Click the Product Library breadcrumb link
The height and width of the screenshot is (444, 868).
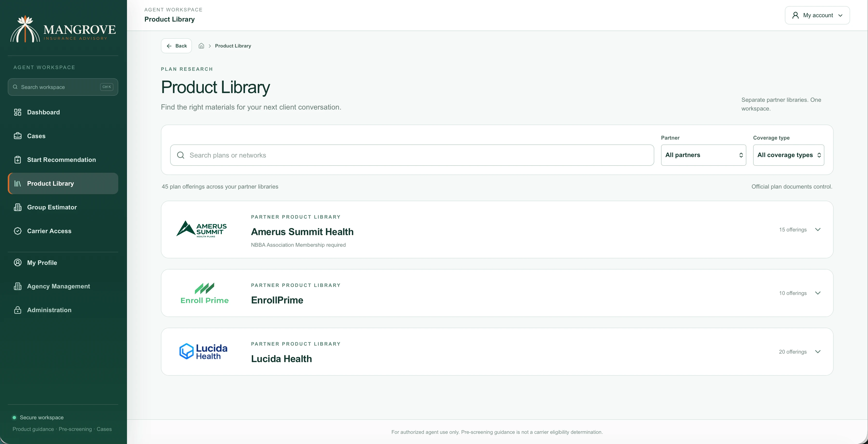[233, 46]
